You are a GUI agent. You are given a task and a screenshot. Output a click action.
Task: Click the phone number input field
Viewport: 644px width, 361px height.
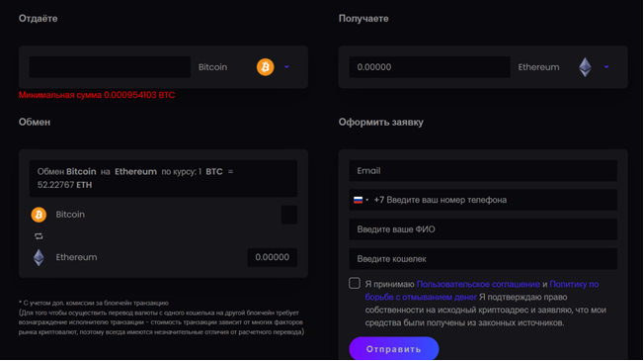pos(483,200)
